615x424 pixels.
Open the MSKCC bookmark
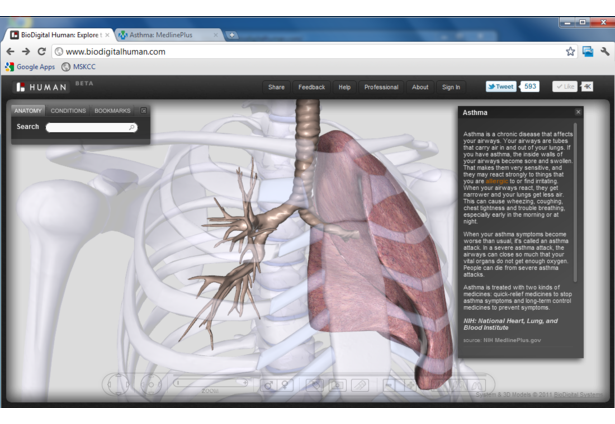[x=78, y=67]
